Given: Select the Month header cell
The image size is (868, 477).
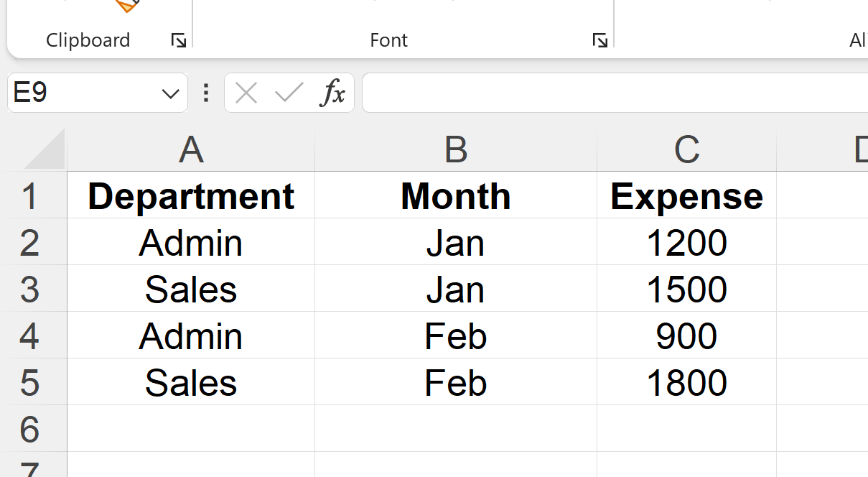Looking at the screenshot, I should pyautogui.click(x=456, y=195).
